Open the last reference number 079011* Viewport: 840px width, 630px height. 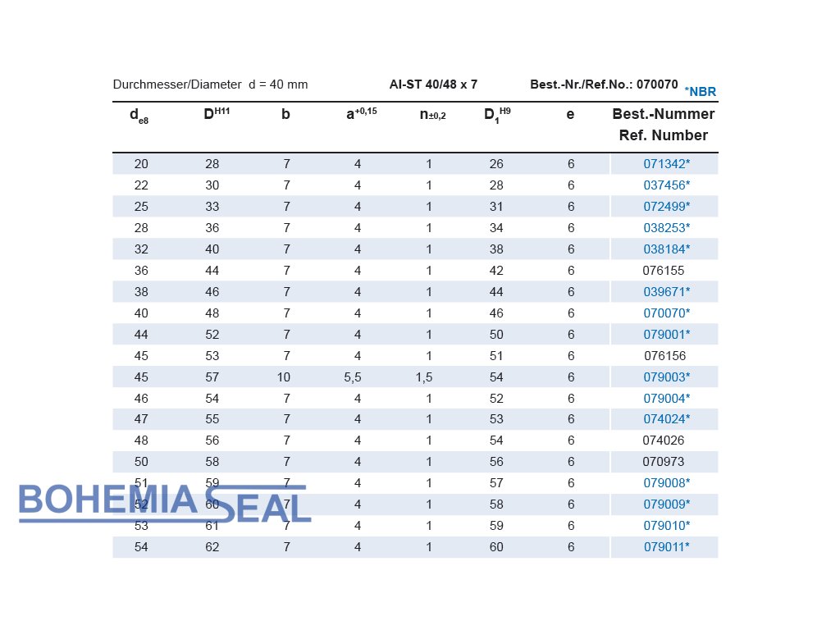pyautogui.click(x=666, y=547)
